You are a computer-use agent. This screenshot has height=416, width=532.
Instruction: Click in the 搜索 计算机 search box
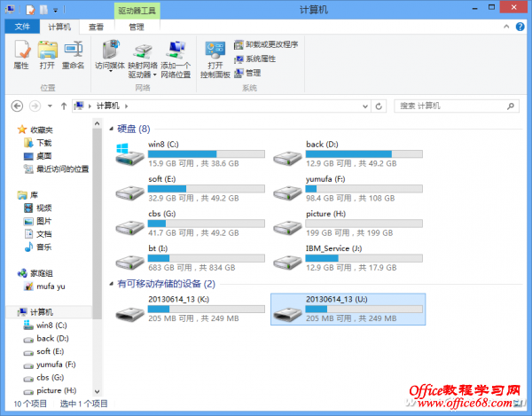tap(456, 106)
